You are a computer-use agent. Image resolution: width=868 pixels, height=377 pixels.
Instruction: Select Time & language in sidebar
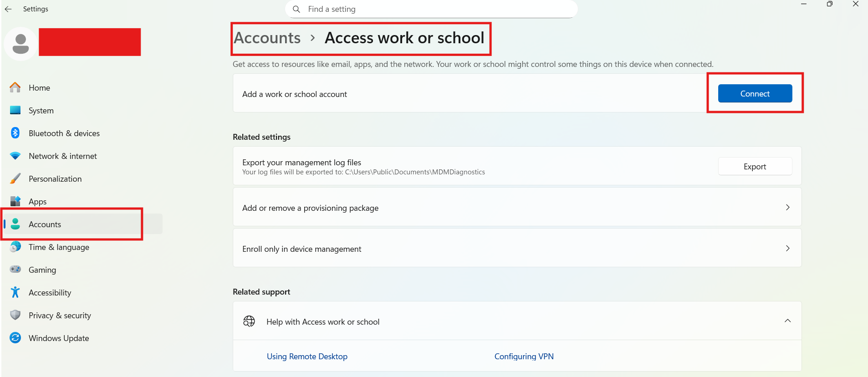59,247
